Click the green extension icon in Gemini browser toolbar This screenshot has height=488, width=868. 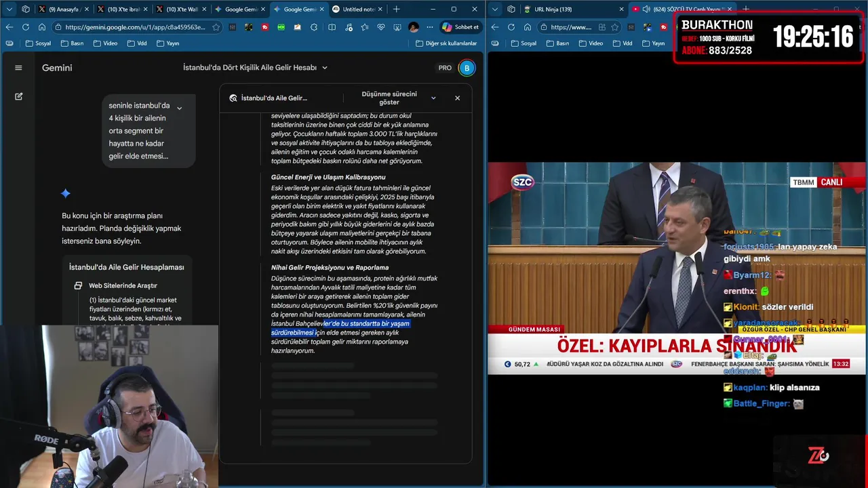(x=281, y=27)
